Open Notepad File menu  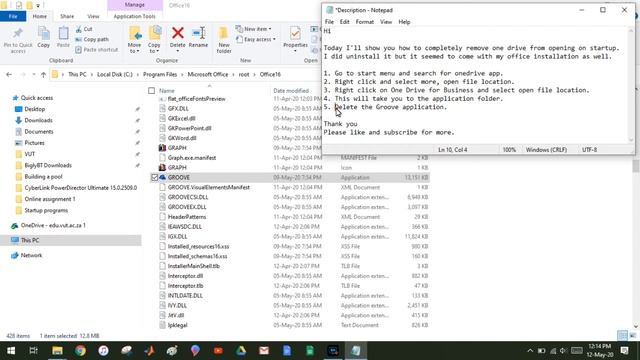click(329, 22)
